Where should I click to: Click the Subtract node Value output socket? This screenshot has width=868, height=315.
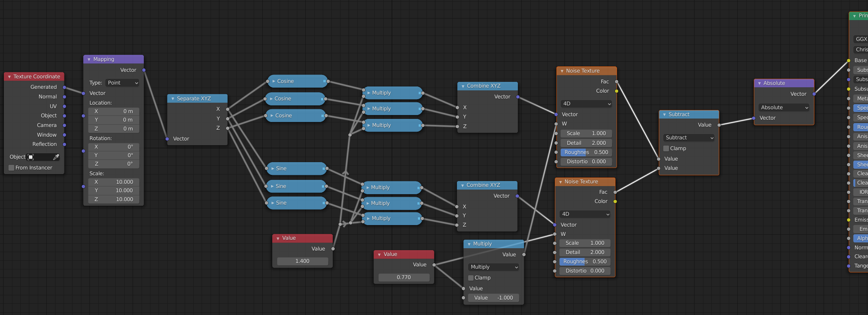pos(719,125)
